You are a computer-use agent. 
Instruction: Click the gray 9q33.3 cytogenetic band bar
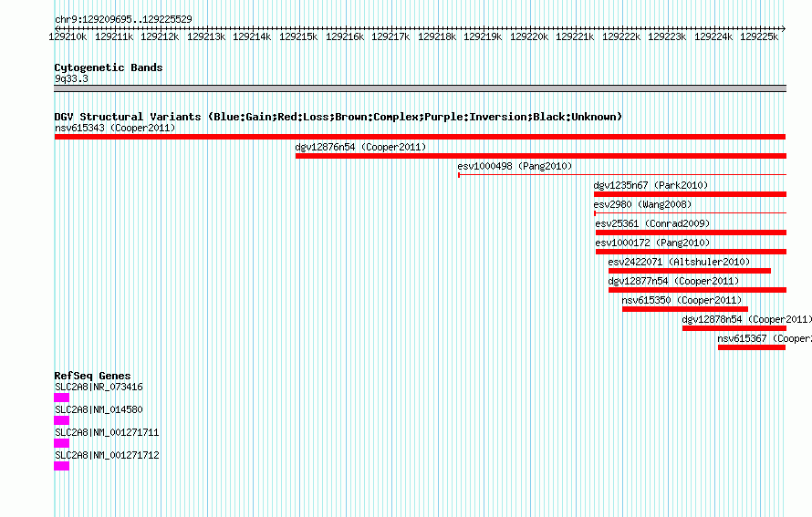[x=420, y=88]
